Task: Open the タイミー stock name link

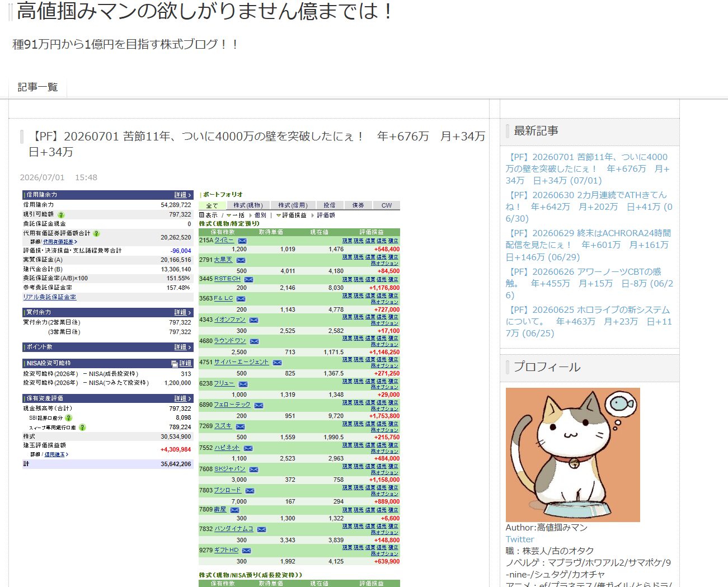Action: point(224,240)
